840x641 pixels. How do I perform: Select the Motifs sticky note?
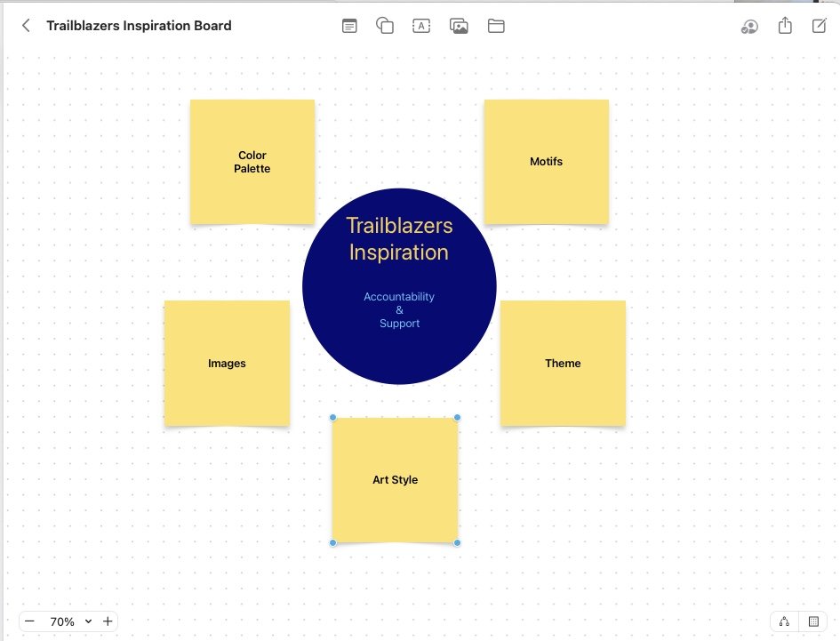pyautogui.click(x=547, y=162)
